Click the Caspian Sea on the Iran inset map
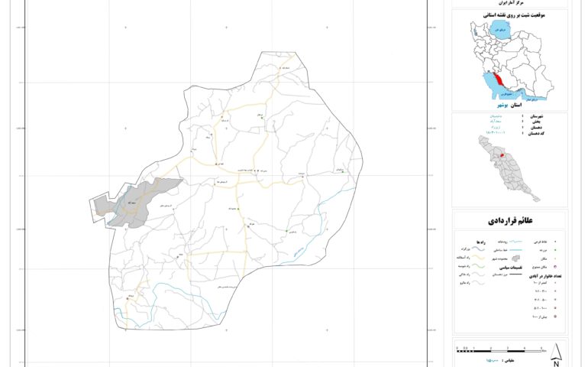The image size is (588, 367). pyautogui.click(x=498, y=33)
